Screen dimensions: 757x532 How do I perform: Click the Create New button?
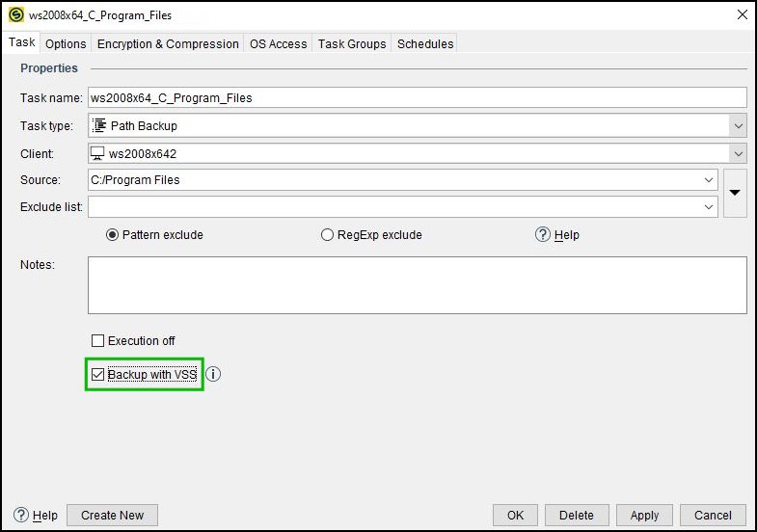[x=112, y=515]
